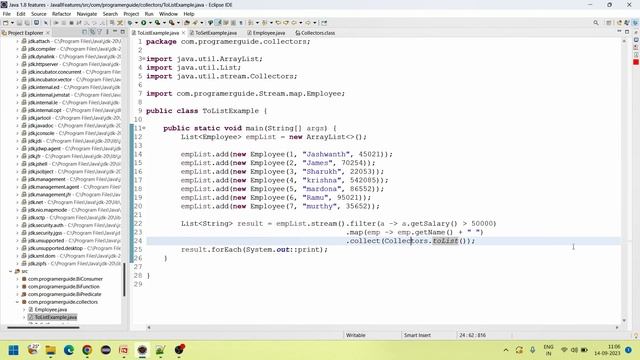
Task: Click the Debug toolbar icon
Action: (x=130, y=23)
